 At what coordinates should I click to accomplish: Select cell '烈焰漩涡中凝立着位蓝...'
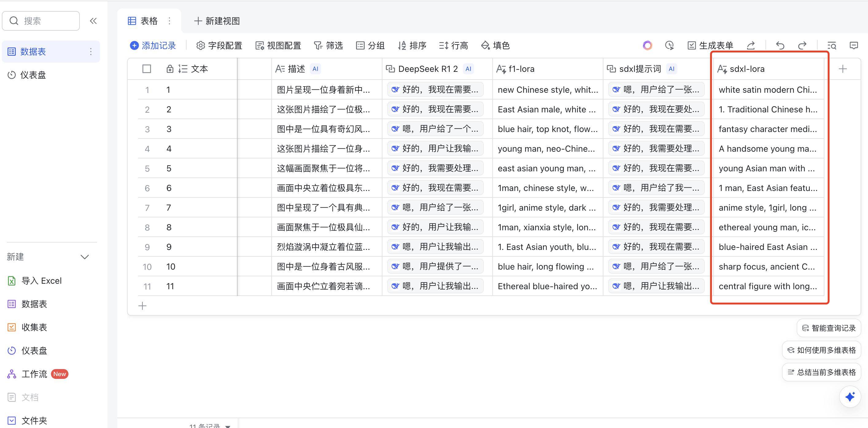(327, 247)
